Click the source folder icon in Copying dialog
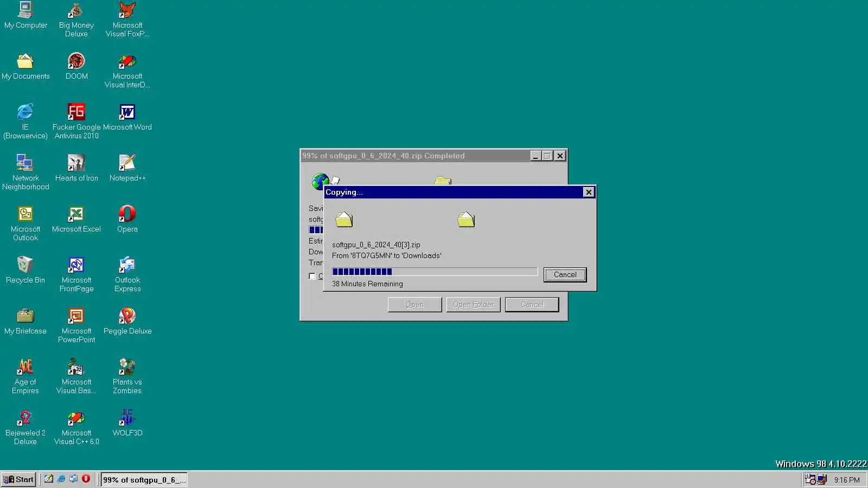868x488 pixels. pyautogui.click(x=344, y=219)
